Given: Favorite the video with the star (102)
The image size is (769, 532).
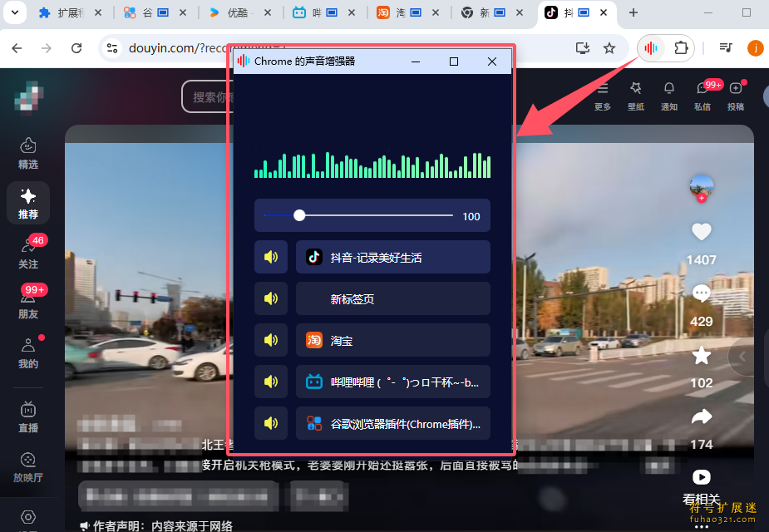Looking at the screenshot, I should coord(702,356).
